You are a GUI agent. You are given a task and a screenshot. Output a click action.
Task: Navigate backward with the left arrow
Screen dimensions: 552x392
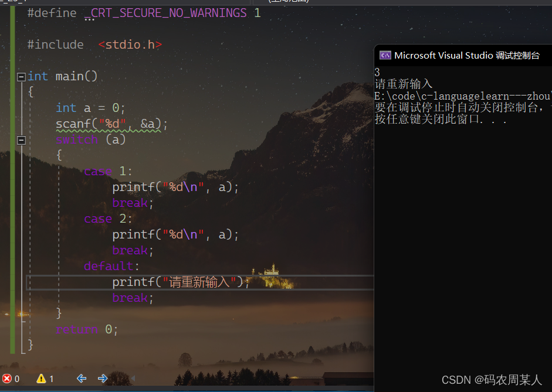(x=82, y=379)
